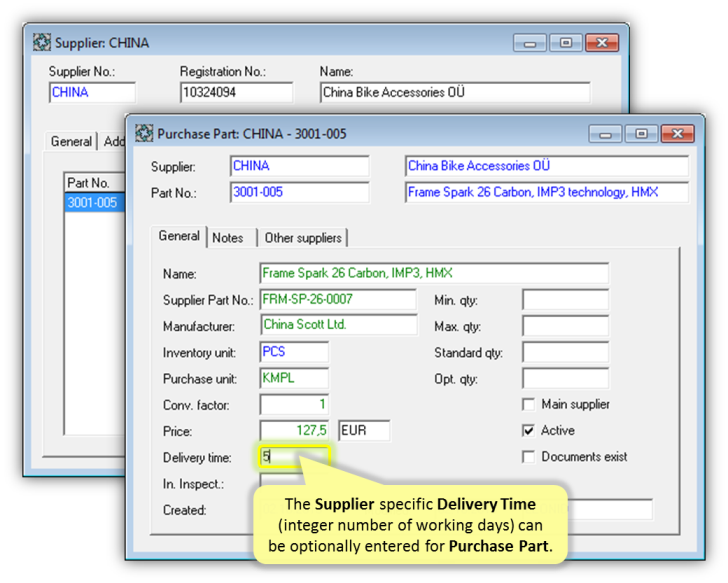Close the Supplier: CHINA window
Image resolution: width=728 pixels, height=583 pixels.
[x=601, y=43]
